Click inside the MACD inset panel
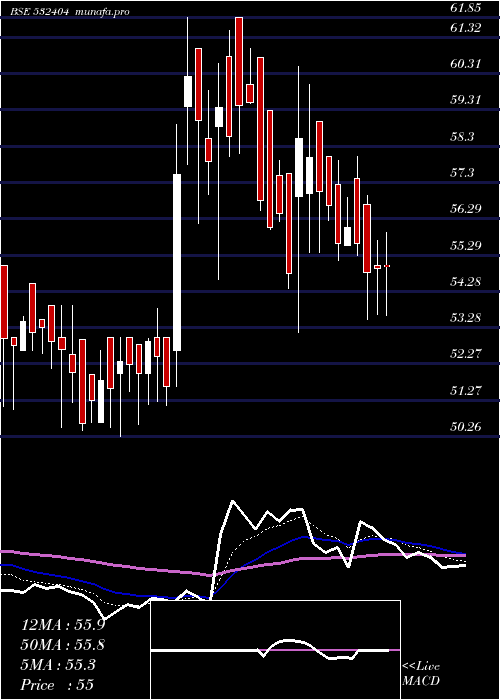 [275, 650]
